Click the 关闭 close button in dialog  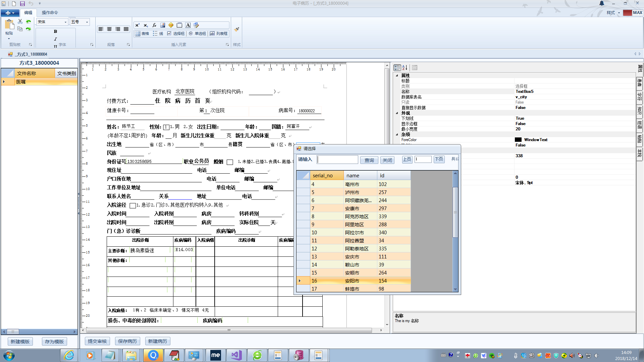click(x=387, y=160)
